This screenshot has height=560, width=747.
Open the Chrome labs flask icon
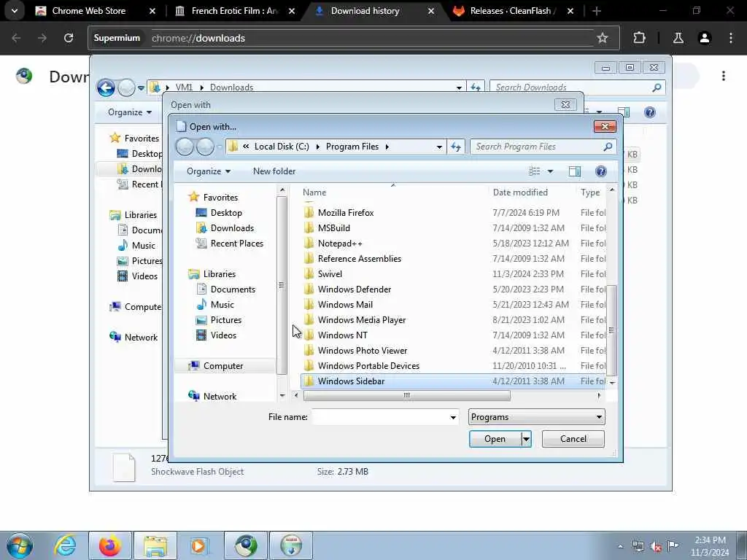(x=678, y=38)
